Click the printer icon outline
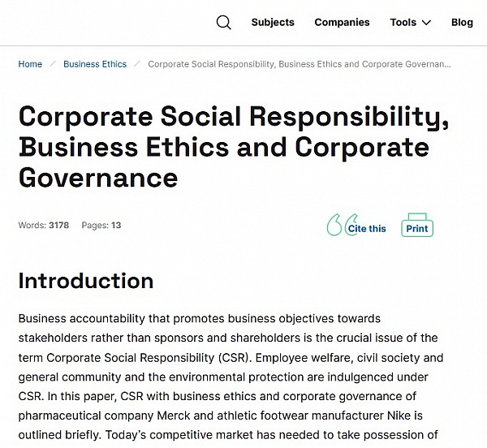Viewport: 487px width, 448px height. tap(417, 225)
